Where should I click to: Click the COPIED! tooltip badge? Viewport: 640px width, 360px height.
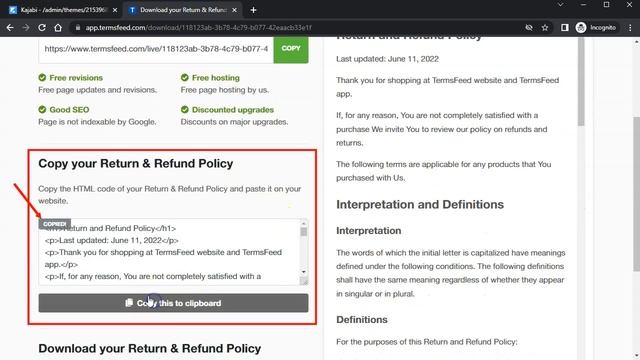[x=55, y=224]
